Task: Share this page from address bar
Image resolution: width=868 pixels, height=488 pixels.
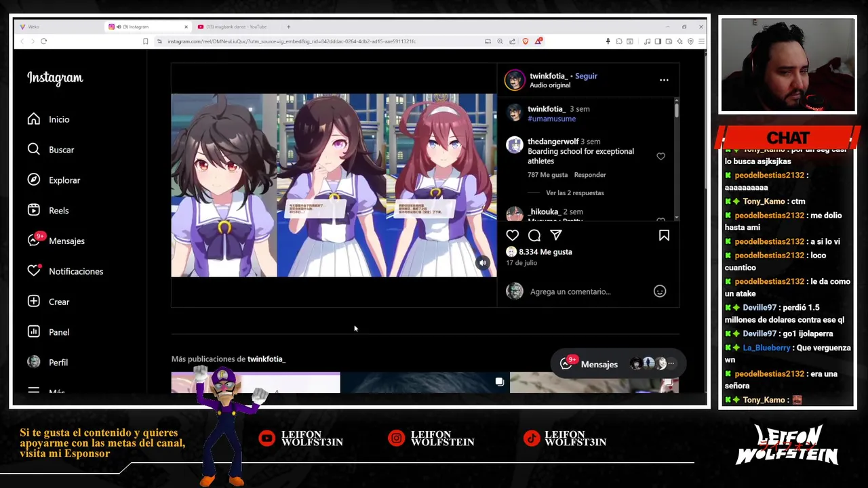Action: 512,41
